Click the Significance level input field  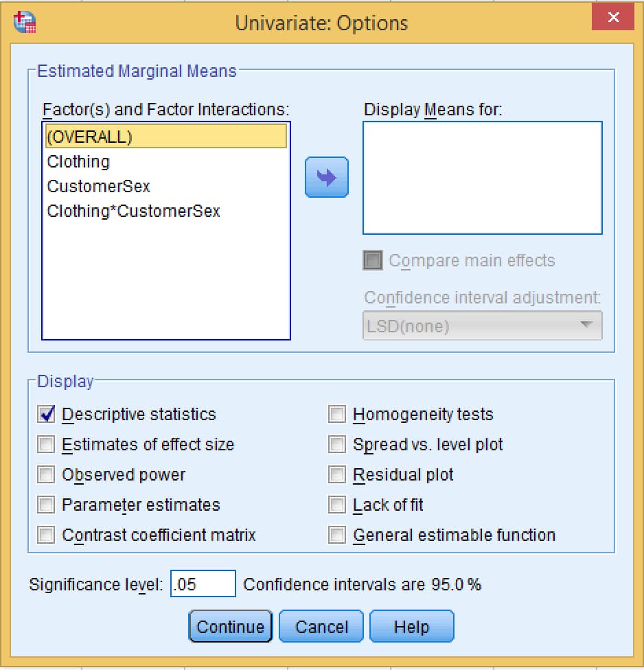(x=203, y=584)
